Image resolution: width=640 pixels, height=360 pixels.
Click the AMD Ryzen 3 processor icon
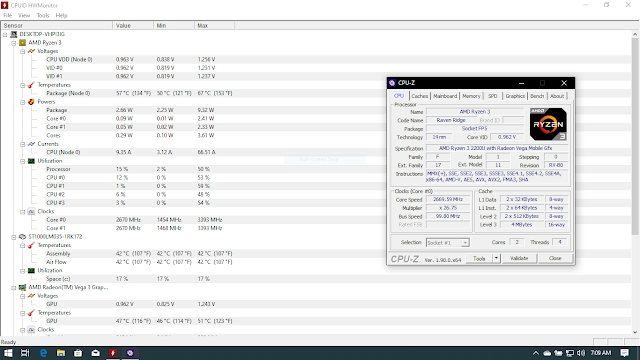[x=22, y=42]
